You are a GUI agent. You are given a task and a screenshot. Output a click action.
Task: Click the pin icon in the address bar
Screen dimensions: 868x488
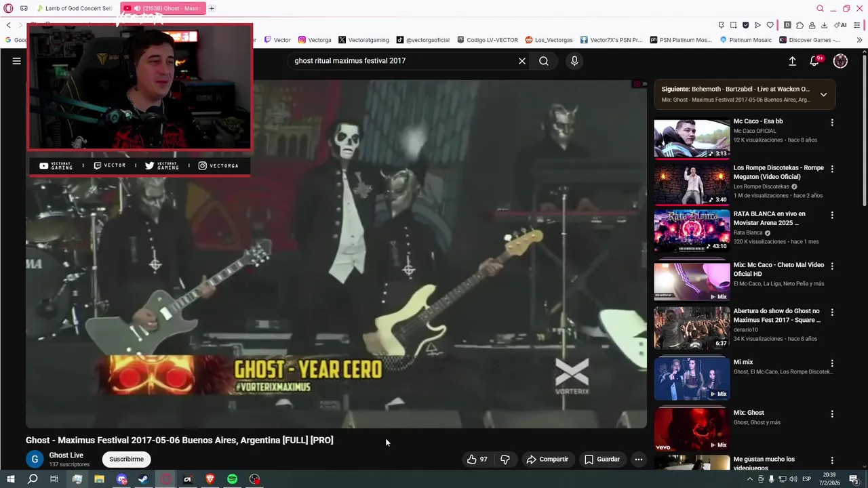(722, 25)
